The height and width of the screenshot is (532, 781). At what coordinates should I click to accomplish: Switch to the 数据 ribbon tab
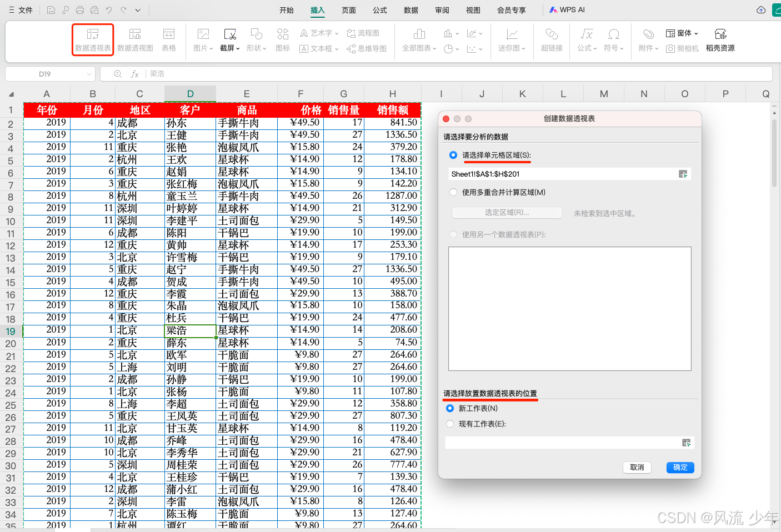(x=410, y=9)
